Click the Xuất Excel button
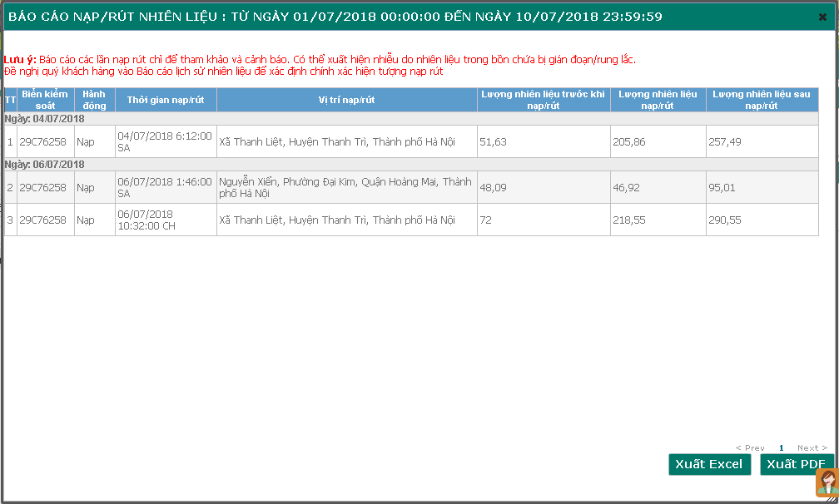This screenshot has height=504, width=839. (708, 464)
